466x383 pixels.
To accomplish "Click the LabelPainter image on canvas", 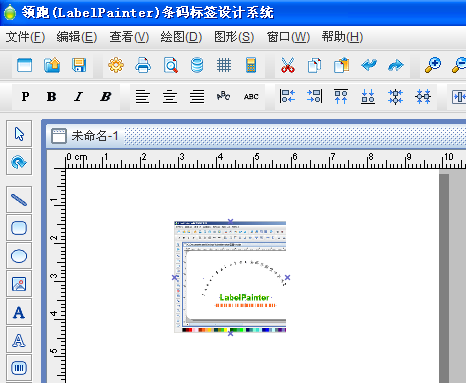I will [x=230, y=277].
